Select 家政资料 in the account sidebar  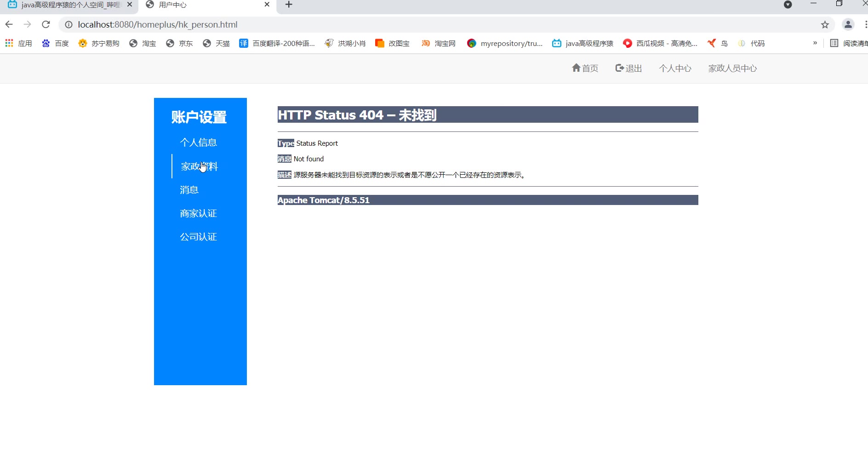click(x=199, y=166)
